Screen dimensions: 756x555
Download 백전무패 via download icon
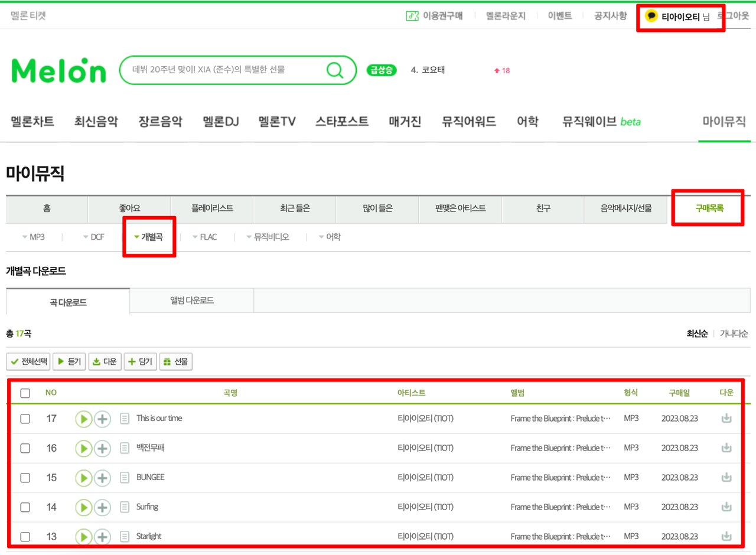point(726,448)
